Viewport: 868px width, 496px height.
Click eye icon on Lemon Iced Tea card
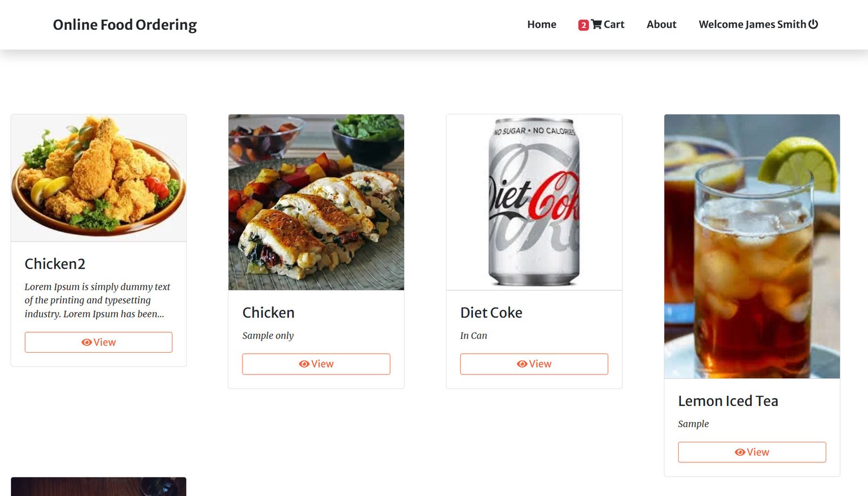click(x=739, y=452)
